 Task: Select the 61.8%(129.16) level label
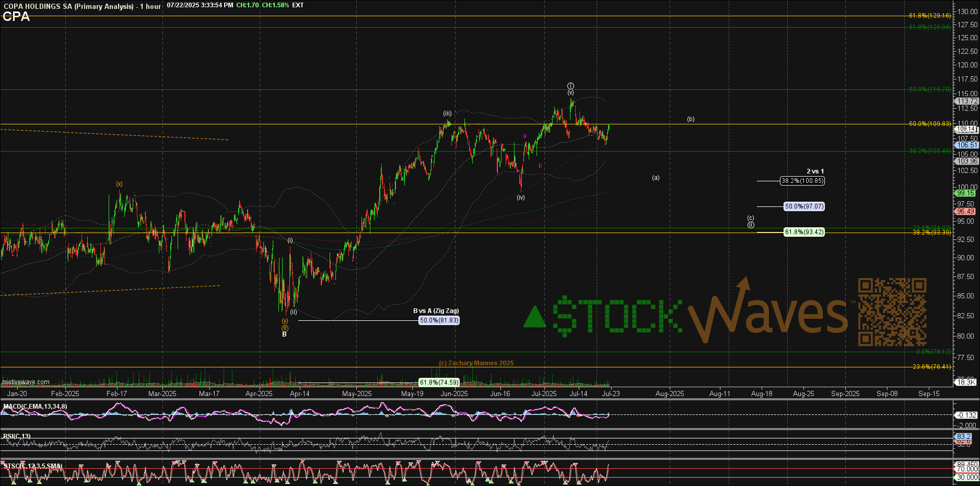tap(930, 16)
